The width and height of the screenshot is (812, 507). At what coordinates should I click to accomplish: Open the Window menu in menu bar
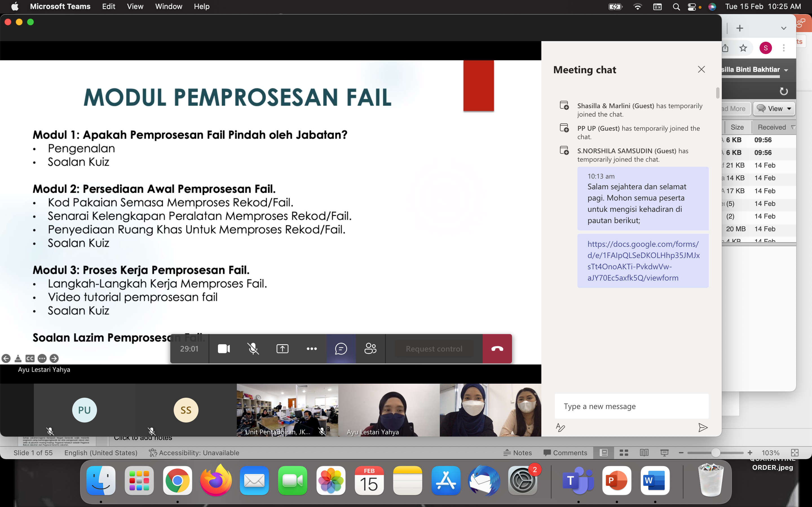(x=168, y=6)
